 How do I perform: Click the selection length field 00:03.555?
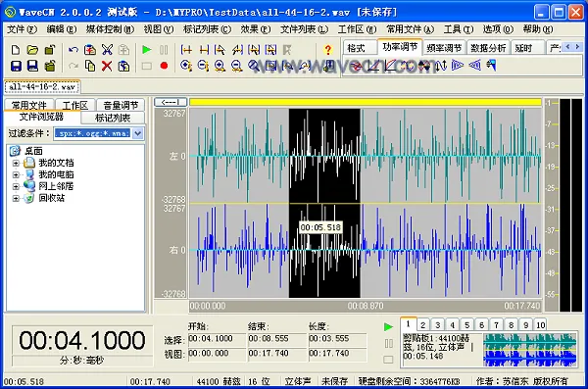click(337, 339)
